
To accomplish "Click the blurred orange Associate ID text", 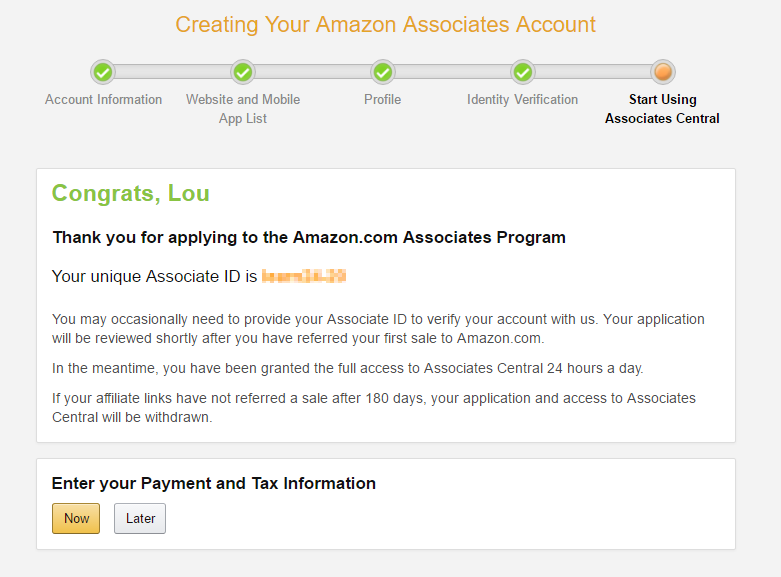I will (x=304, y=276).
